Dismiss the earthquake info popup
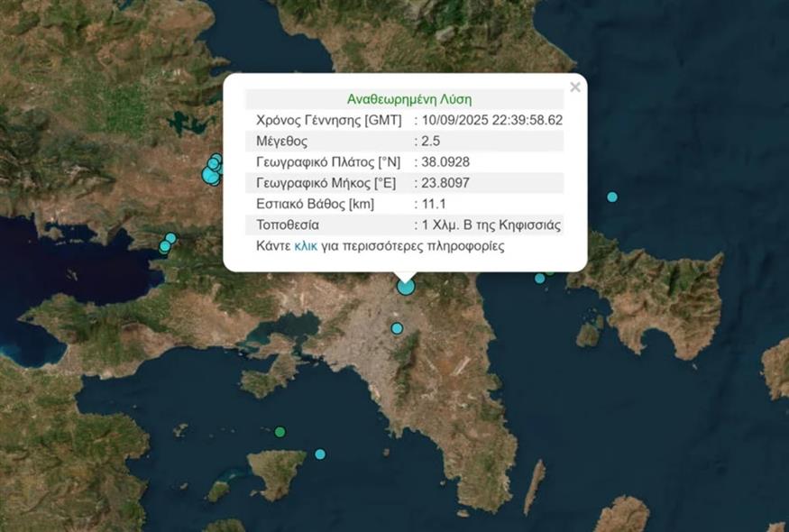This screenshot has width=789, height=532. coord(574,87)
